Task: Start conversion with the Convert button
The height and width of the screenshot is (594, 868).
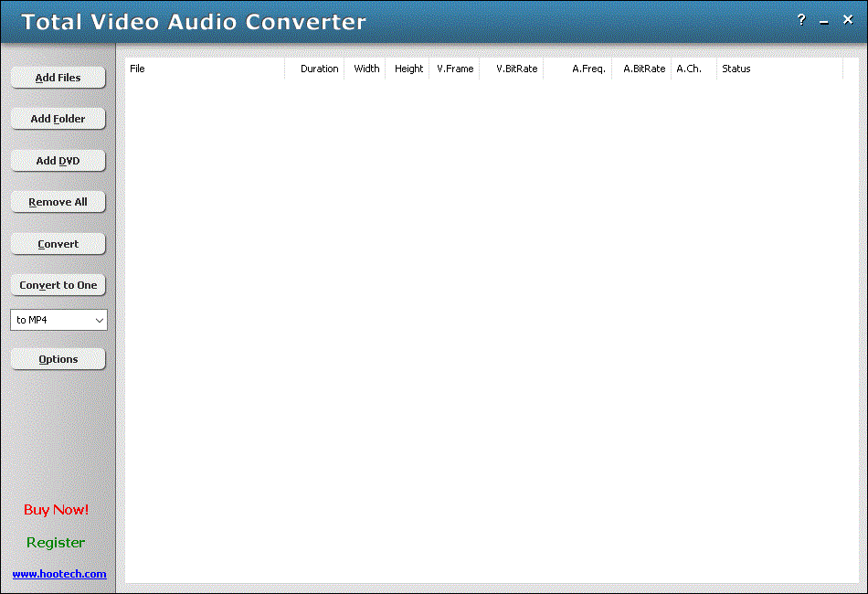Action: click(58, 244)
